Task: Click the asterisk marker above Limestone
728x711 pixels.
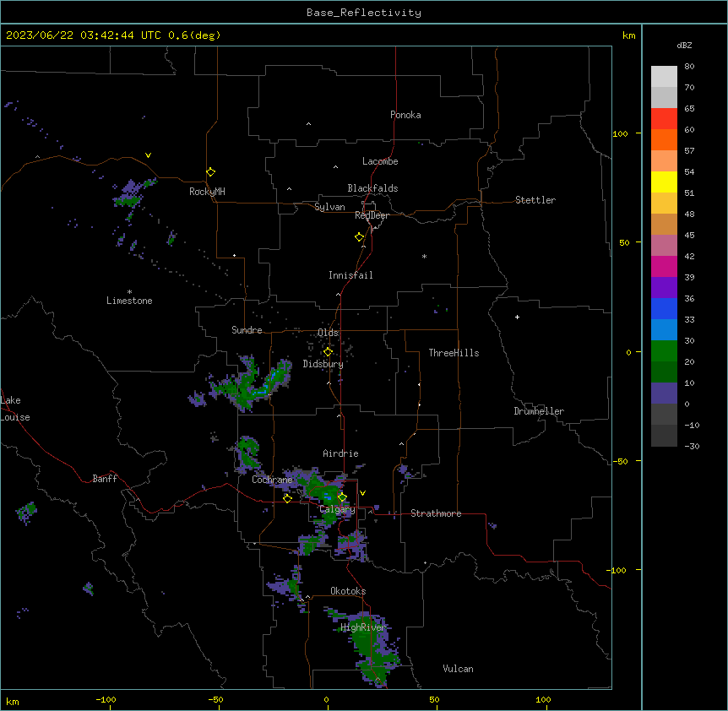Action: (129, 292)
